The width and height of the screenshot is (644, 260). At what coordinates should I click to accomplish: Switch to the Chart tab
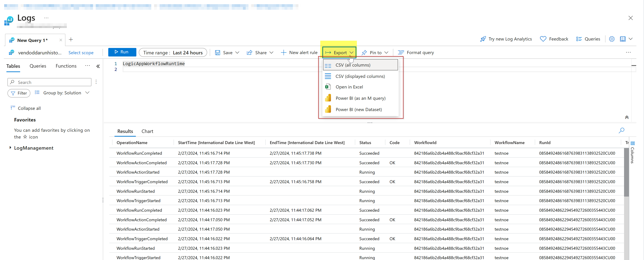tap(147, 131)
